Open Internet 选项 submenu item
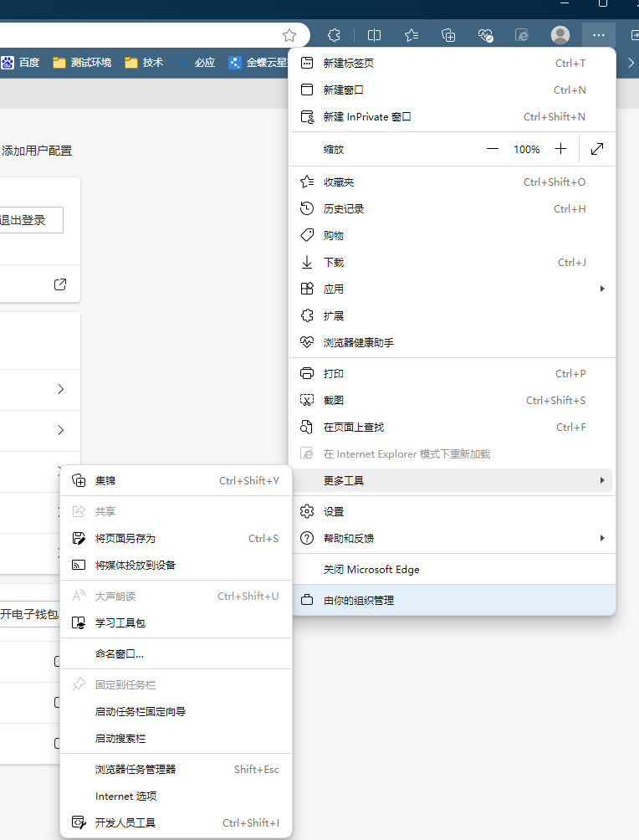639x840 pixels. pos(176,796)
